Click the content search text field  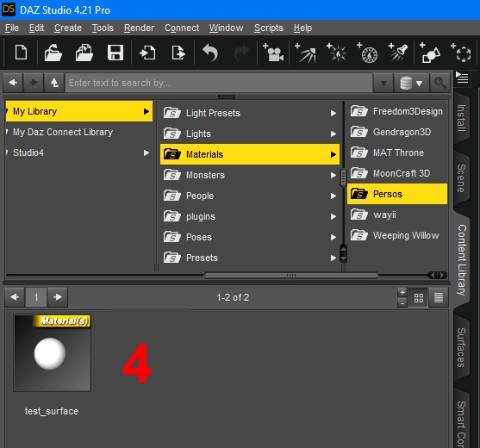[219, 83]
